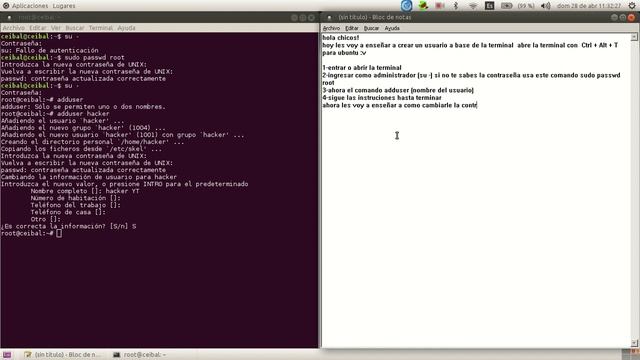Click the Bloc de notas title bar text

pos(374,17)
